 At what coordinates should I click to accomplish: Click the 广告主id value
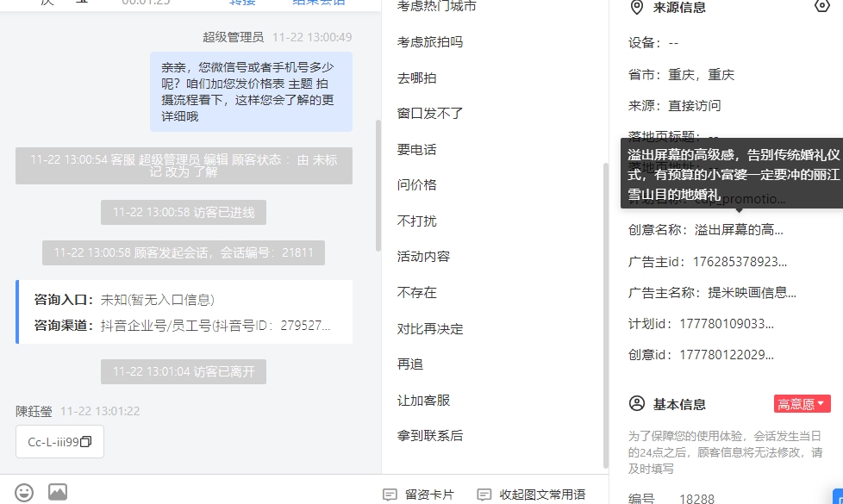pyautogui.click(x=740, y=262)
